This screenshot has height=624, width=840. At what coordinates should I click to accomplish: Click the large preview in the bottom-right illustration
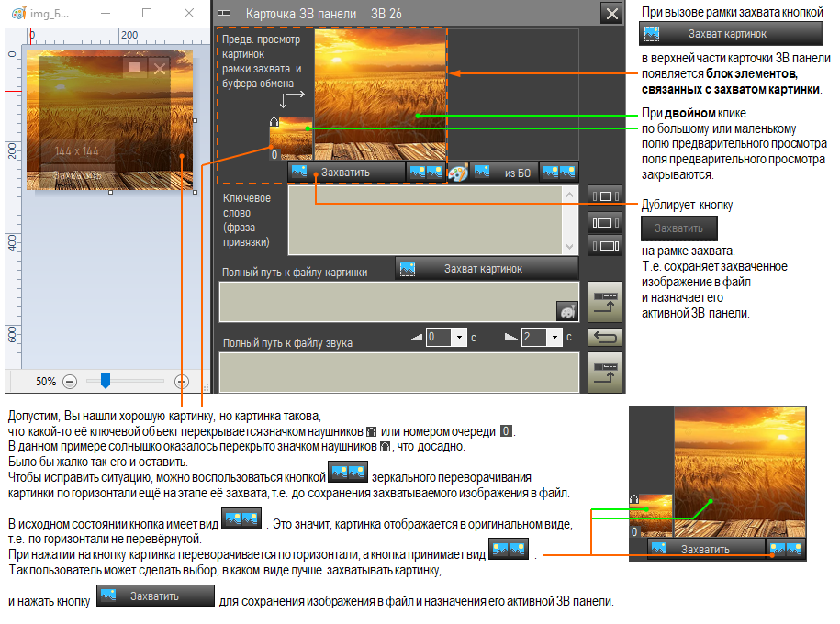[739, 472]
